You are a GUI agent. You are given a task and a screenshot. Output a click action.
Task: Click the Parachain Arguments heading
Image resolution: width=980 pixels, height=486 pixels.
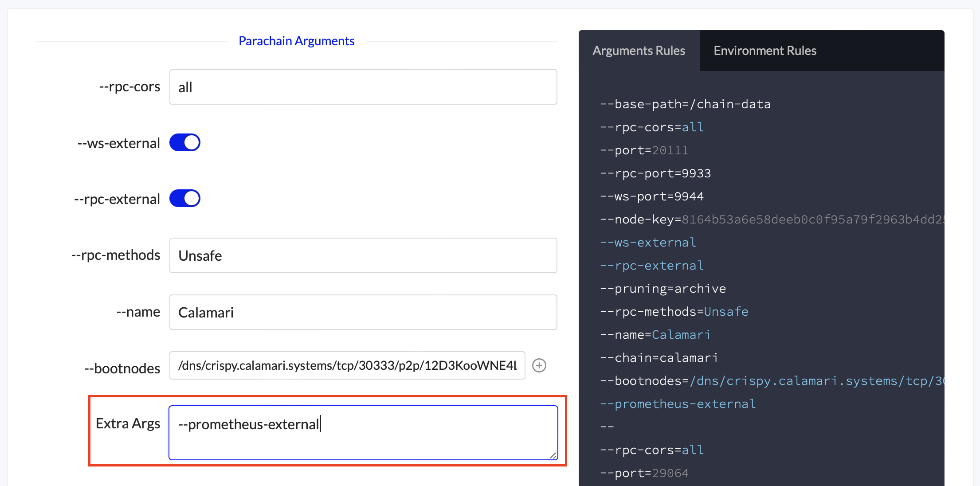pos(296,41)
